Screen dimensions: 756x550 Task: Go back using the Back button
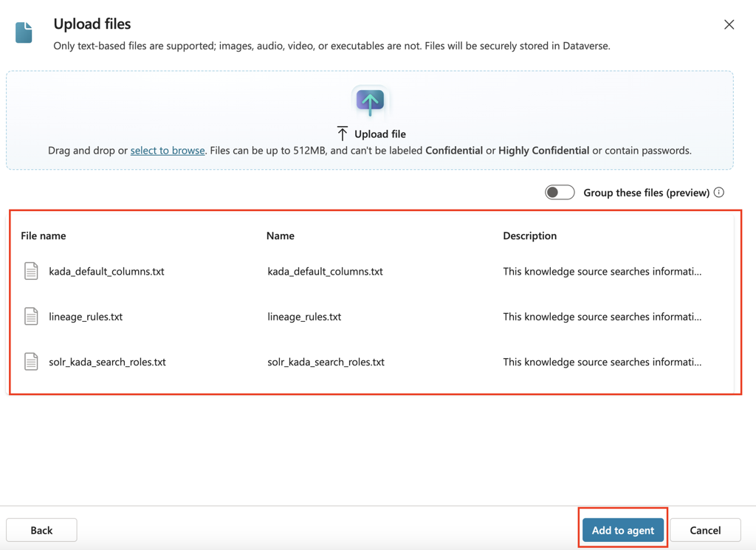click(x=41, y=530)
